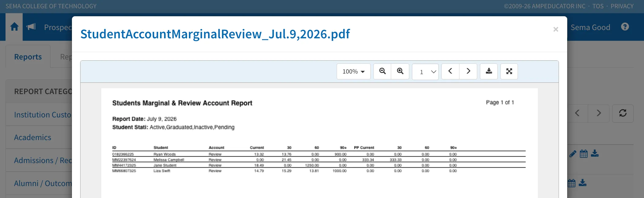Screen dimensions: 644x198
Task: Click the 900.00 value in Ryan Woods' row
Action: 341,154
